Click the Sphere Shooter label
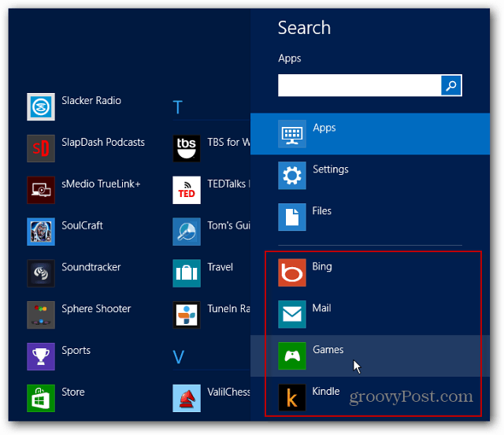The width and height of the screenshot is (504, 435). click(96, 309)
